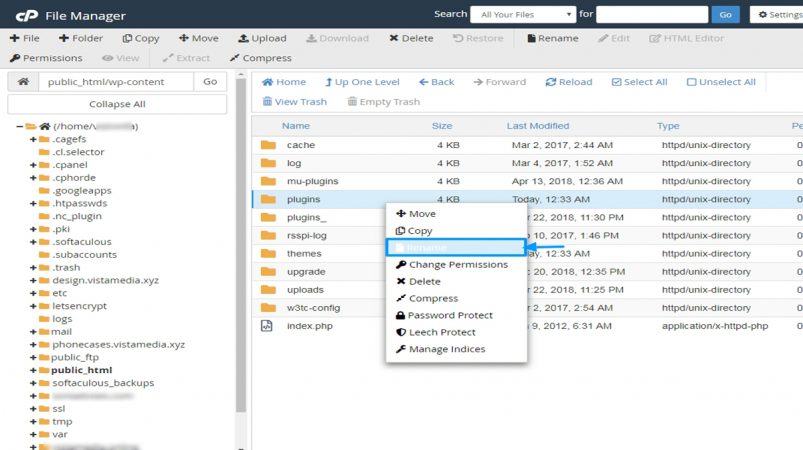Click the Delete X icon in toolbar

click(393, 38)
